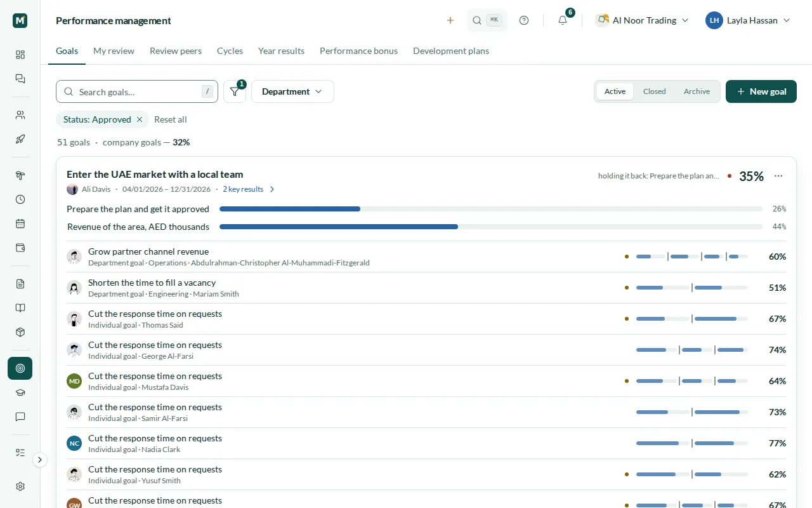Screen dimensions: 812x508
Task: Open the notifications bell icon
Action: pyautogui.click(x=563, y=20)
